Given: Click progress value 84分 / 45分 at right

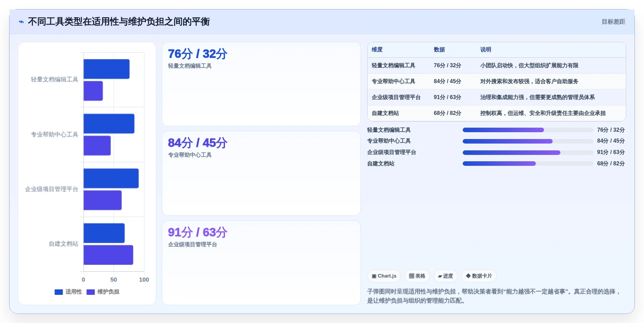Looking at the screenshot, I should (611, 141).
